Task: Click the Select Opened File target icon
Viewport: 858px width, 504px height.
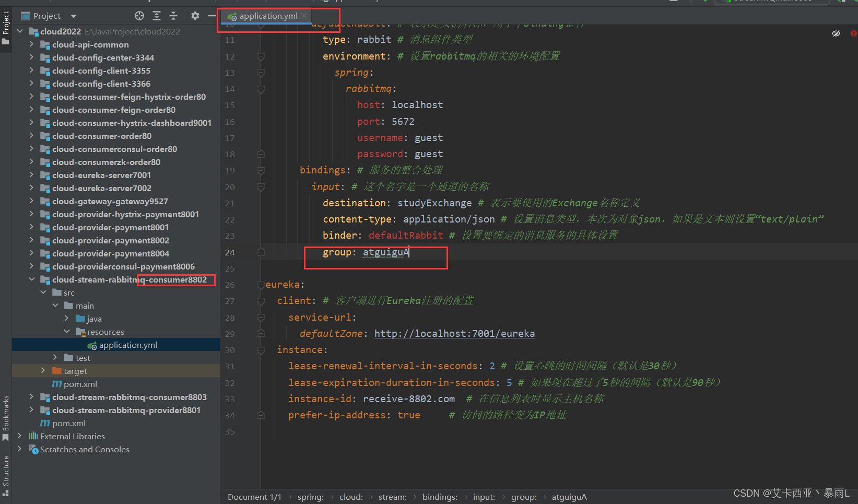Action: point(139,16)
